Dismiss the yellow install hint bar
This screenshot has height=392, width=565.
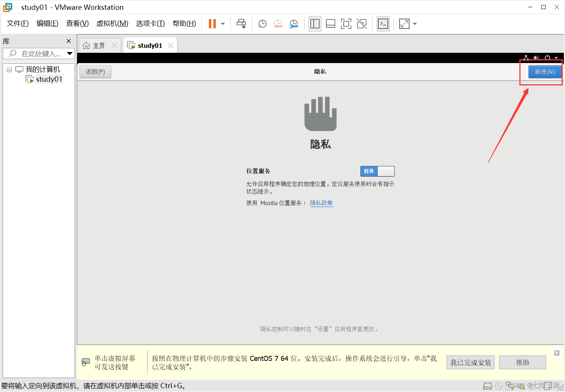point(557,353)
